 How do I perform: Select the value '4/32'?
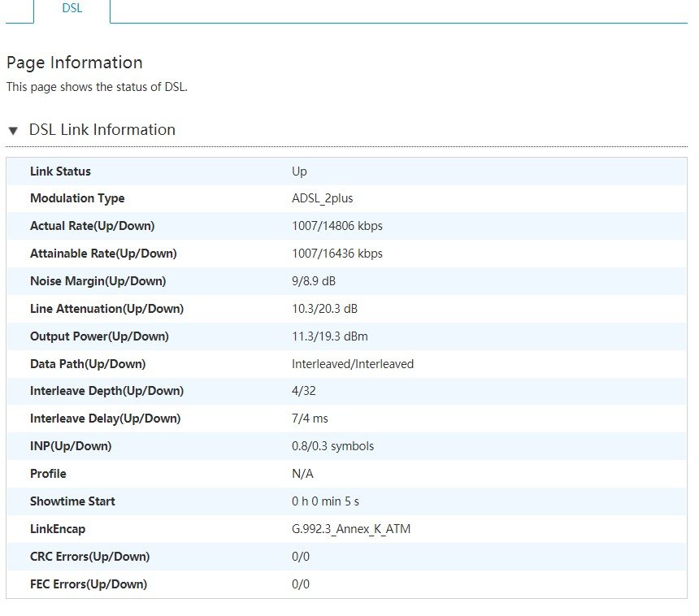pos(304,391)
